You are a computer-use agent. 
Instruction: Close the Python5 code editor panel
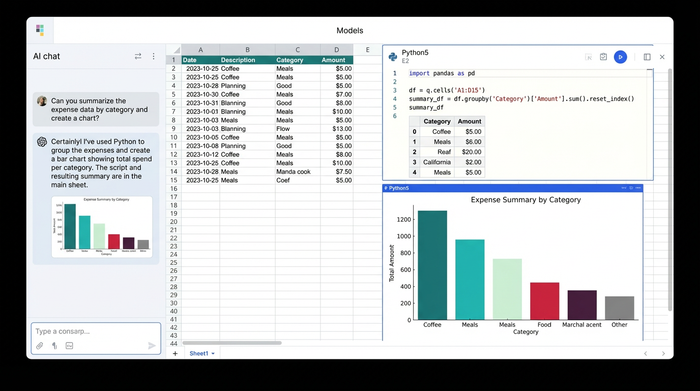click(662, 57)
